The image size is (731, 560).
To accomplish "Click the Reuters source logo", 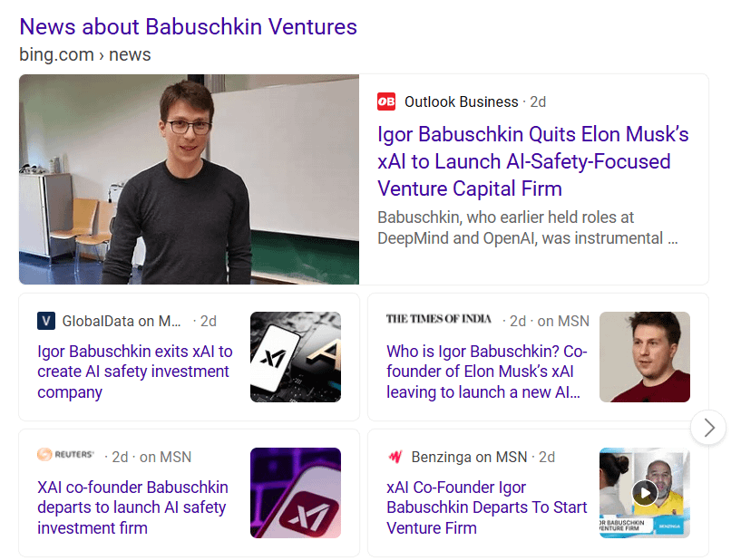I will pos(65,455).
